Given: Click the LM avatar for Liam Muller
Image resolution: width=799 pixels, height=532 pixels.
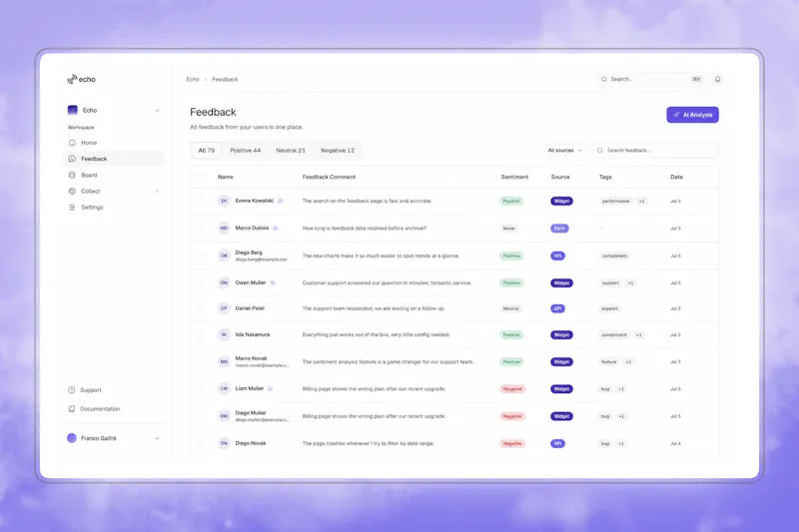Looking at the screenshot, I should (x=224, y=388).
